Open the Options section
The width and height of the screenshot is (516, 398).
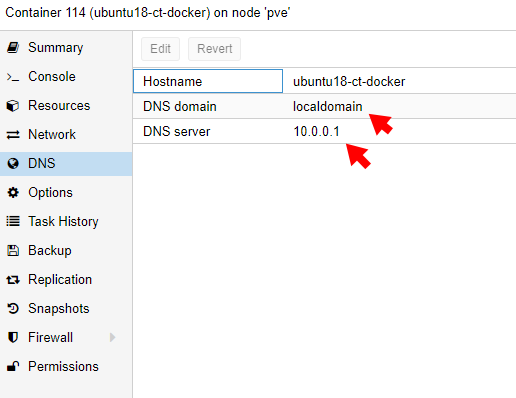66,193
